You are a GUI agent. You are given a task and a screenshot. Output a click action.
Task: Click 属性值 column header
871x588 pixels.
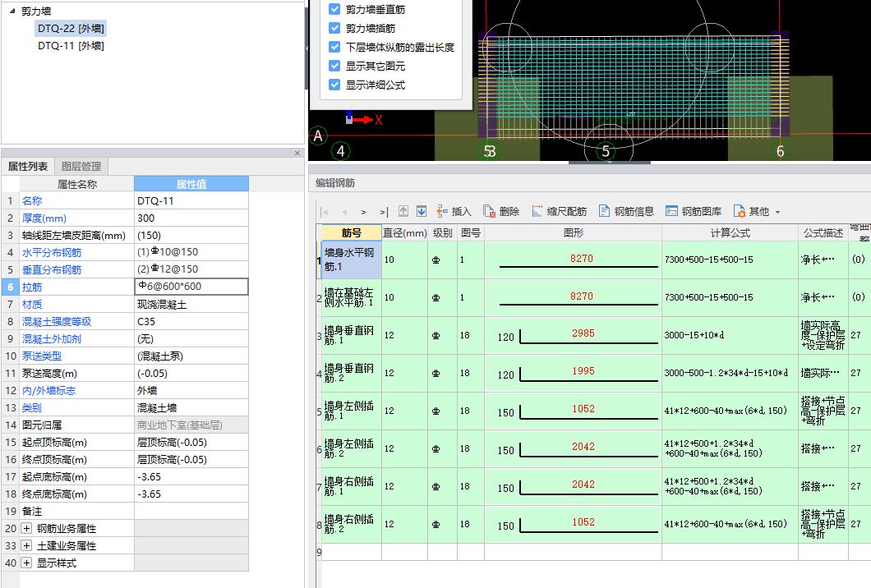(x=191, y=184)
